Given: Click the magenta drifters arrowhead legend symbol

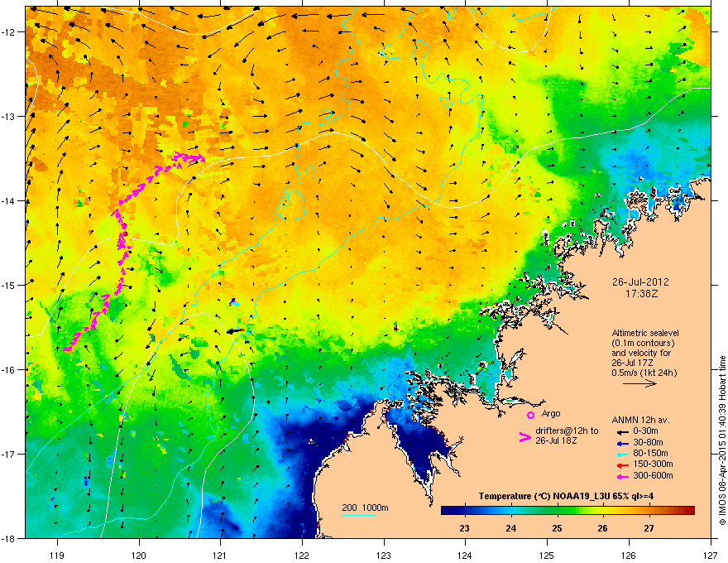Looking at the screenshot, I should pyautogui.click(x=524, y=437).
